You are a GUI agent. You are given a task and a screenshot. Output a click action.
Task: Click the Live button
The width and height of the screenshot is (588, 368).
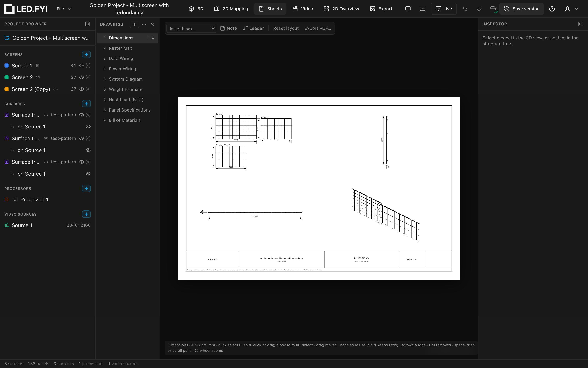(x=444, y=9)
